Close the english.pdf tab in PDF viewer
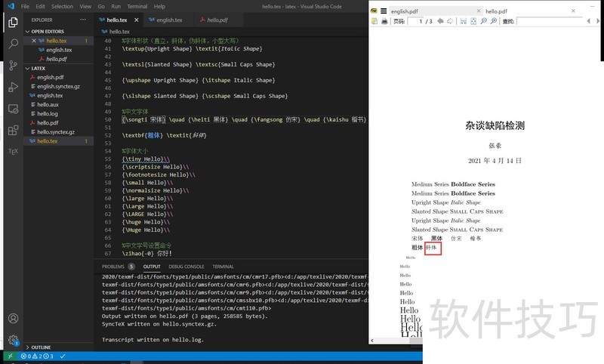The width and height of the screenshot is (604, 364). pos(479,11)
